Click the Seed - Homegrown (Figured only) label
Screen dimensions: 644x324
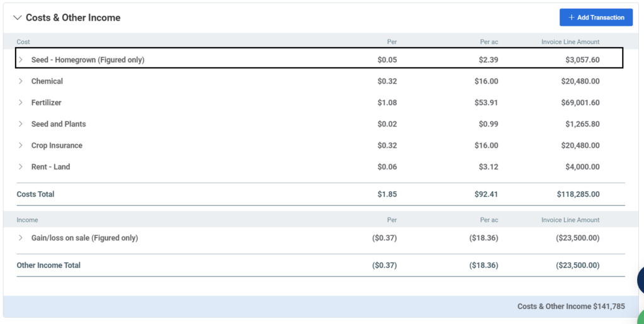pos(88,60)
